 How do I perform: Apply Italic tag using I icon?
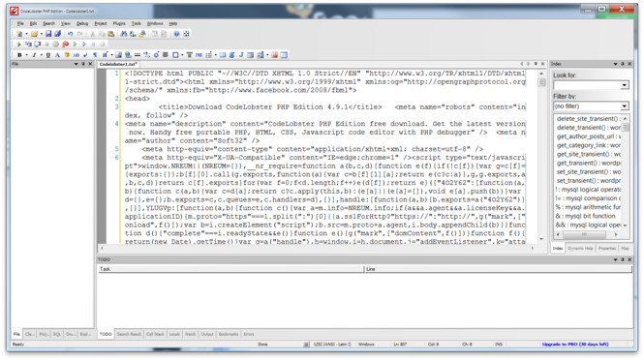(x=34, y=54)
